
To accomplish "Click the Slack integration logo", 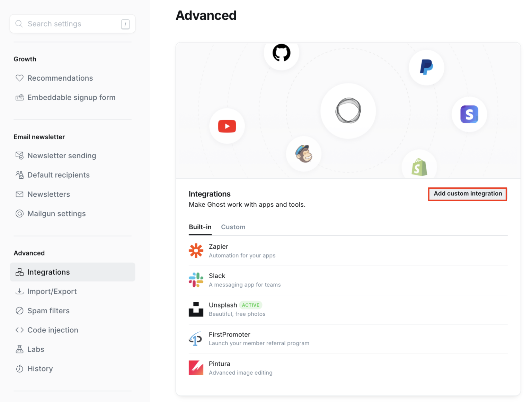I will coord(196,280).
